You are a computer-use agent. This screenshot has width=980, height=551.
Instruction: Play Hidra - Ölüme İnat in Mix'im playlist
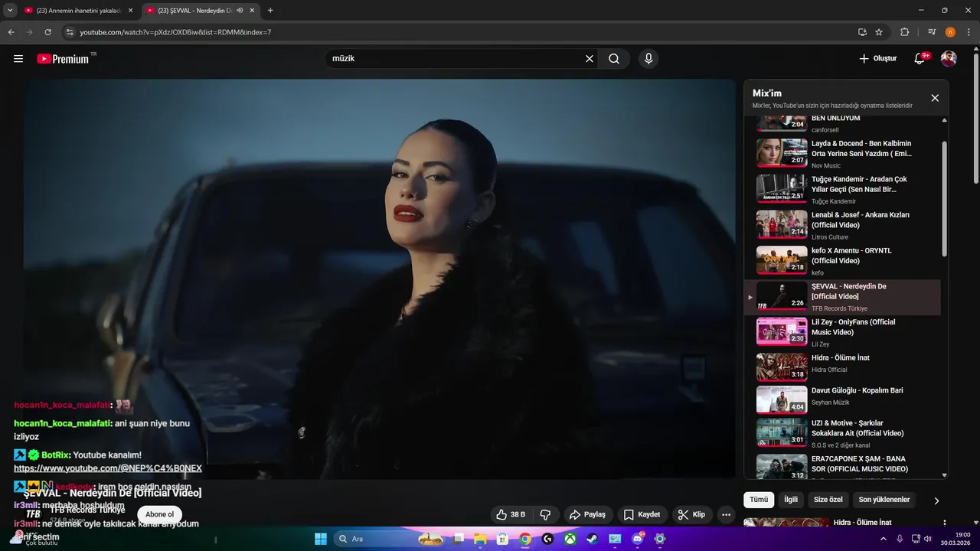tap(842, 367)
